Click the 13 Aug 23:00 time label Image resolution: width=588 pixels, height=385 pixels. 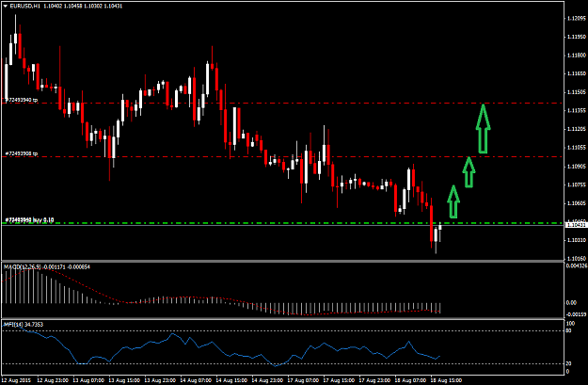pyautogui.click(x=161, y=380)
